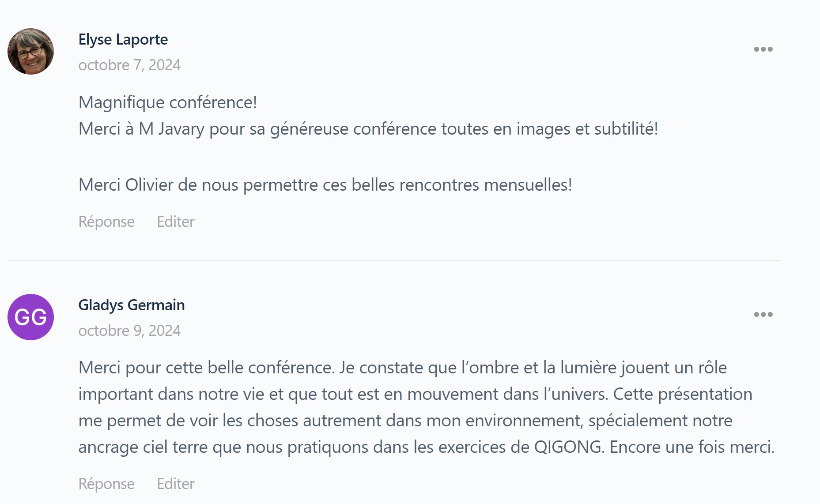Click the divider line between the comments

tap(393, 260)
